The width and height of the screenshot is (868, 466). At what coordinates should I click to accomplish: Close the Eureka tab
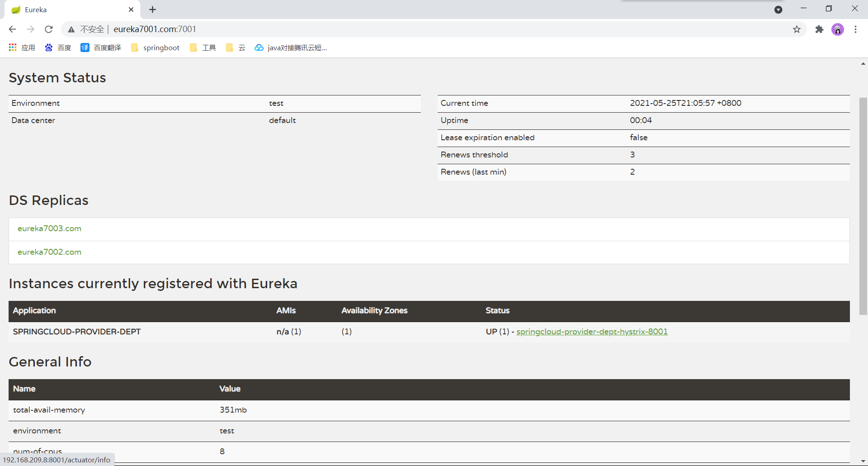[131, 10]
